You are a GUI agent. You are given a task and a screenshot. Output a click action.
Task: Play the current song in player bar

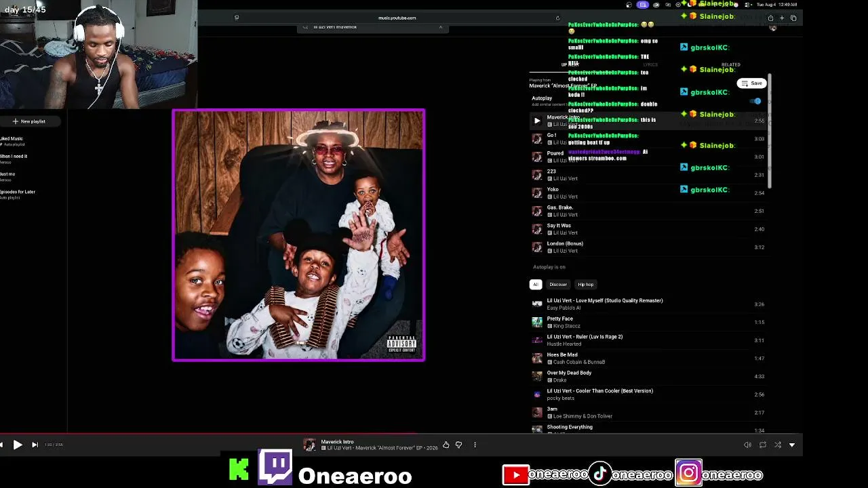(x=18, y=445)
